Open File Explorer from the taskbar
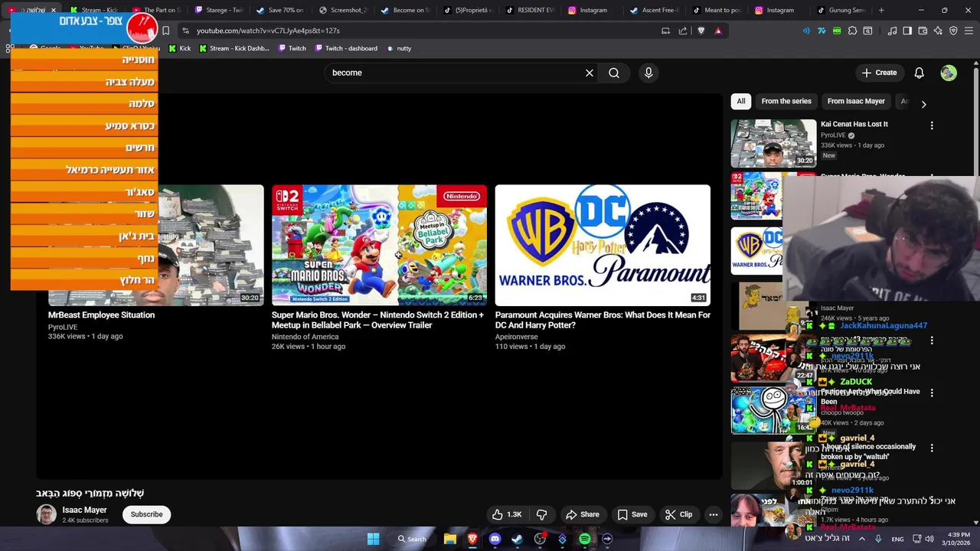 coord(450,539)
